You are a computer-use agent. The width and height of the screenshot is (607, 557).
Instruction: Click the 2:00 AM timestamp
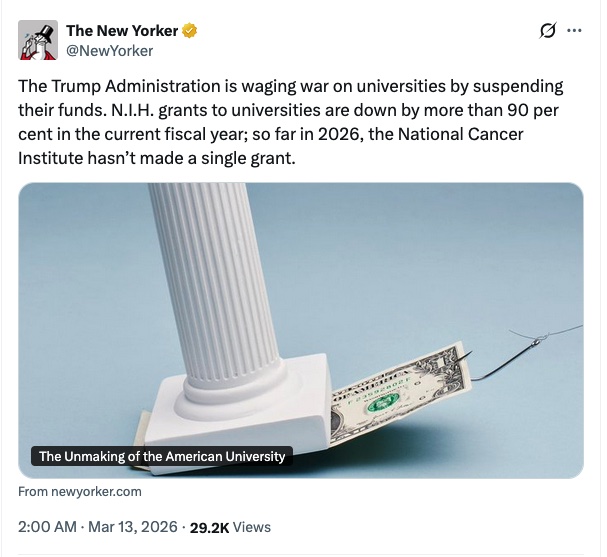click(47, 526)
